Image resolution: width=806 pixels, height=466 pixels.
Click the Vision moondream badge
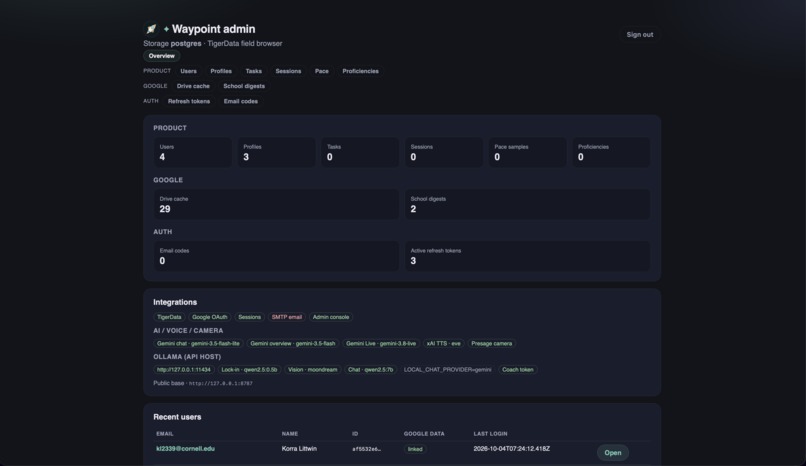click(x=313, y=369)
